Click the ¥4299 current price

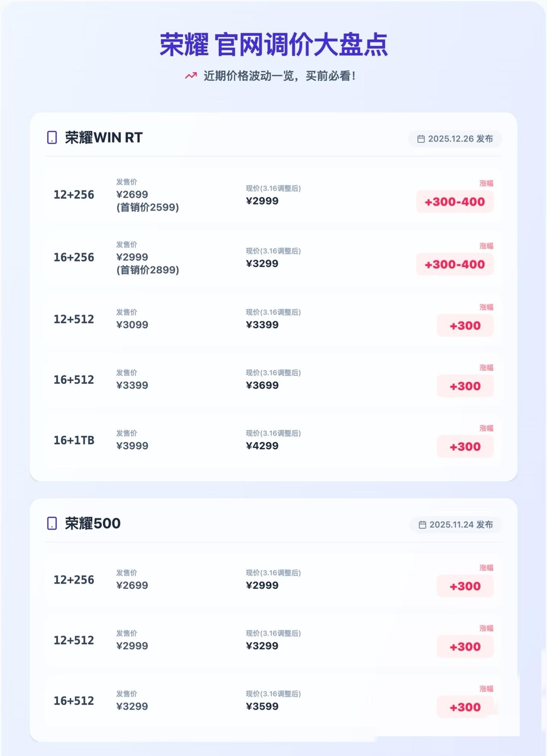tap(262, 446)
